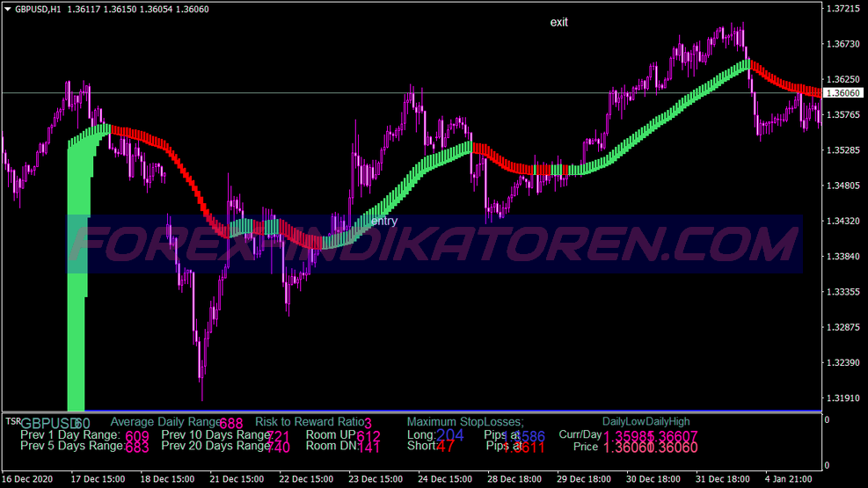Image resolution: width=868 pixels, height=488 pixels.
Task: Click price axis value 1.35285
Action: pos(842,150)
